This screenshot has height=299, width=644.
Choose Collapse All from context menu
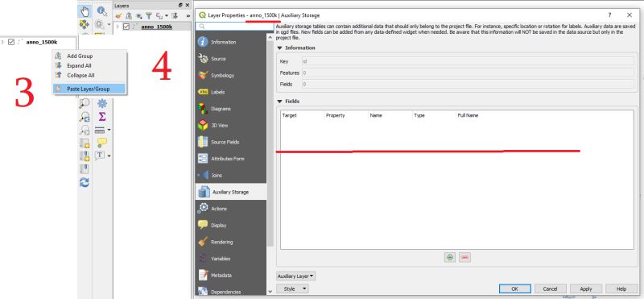click(89, 75)
